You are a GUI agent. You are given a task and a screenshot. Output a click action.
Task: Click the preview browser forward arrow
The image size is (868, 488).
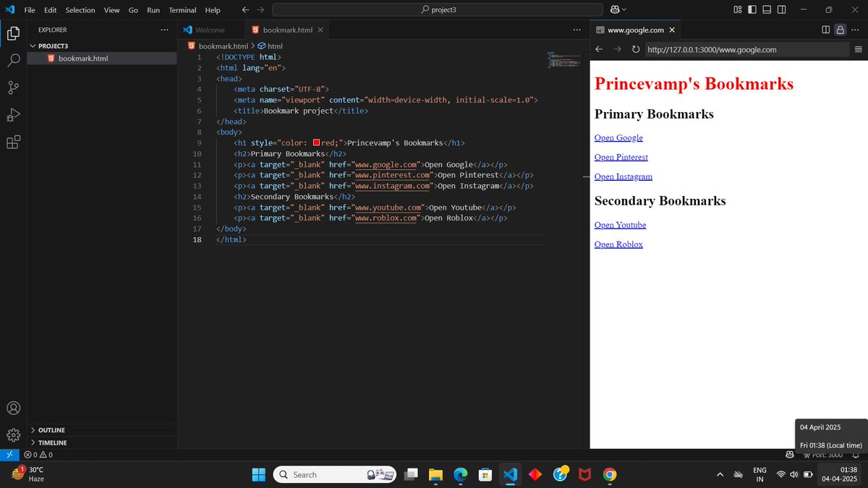pos(617,49)
